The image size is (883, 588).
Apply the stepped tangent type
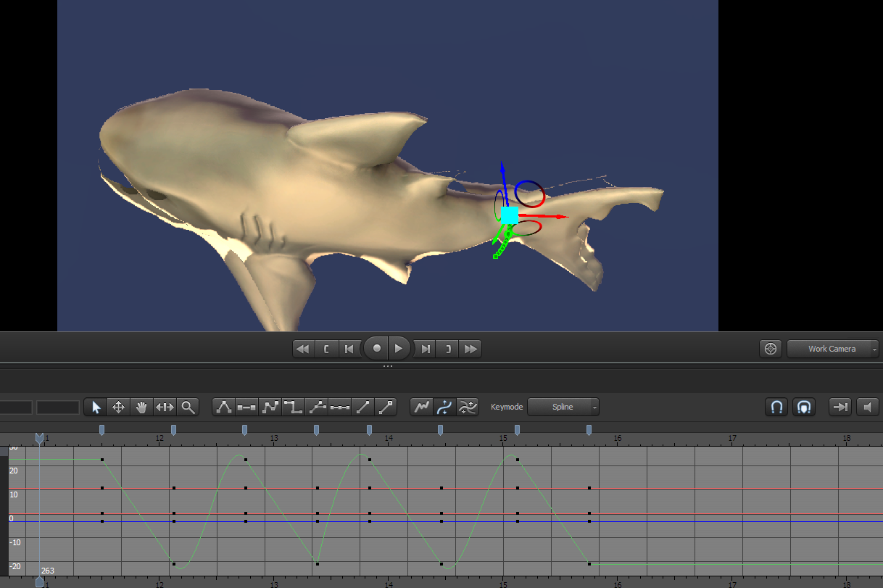[294, 407]
